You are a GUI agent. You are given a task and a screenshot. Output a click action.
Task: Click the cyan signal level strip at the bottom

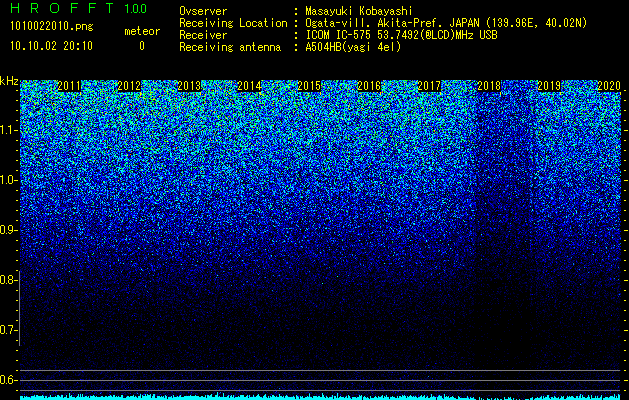click(x=320, y=397)
